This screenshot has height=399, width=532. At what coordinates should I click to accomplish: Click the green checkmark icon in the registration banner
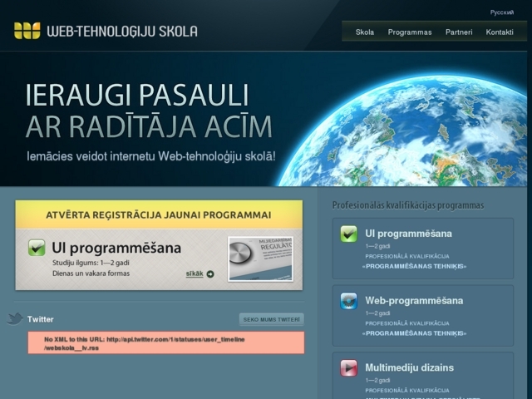pyautogui.click(x=37, y=248)
